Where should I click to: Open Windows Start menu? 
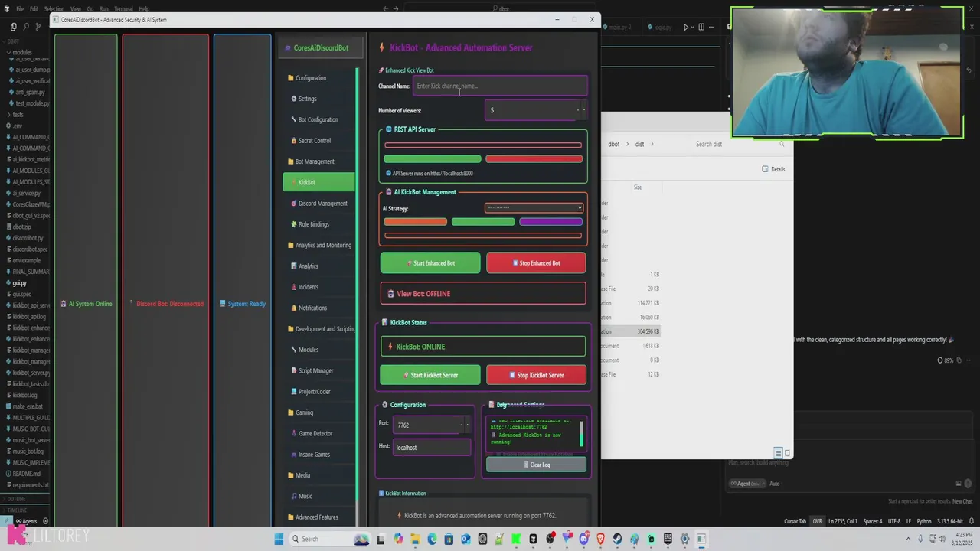pyautogui.click(x=279, y=539)
